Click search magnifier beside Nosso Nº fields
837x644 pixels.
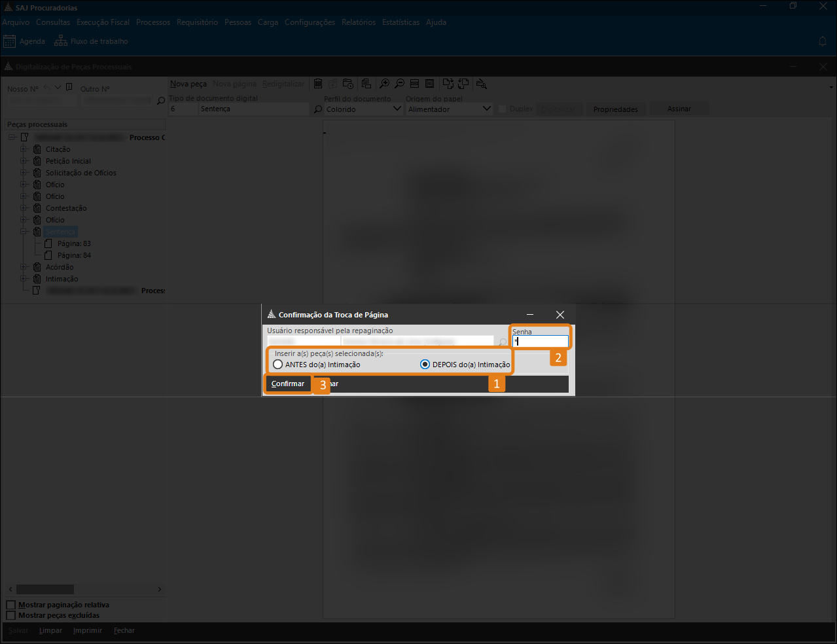[x=161, y=101]
